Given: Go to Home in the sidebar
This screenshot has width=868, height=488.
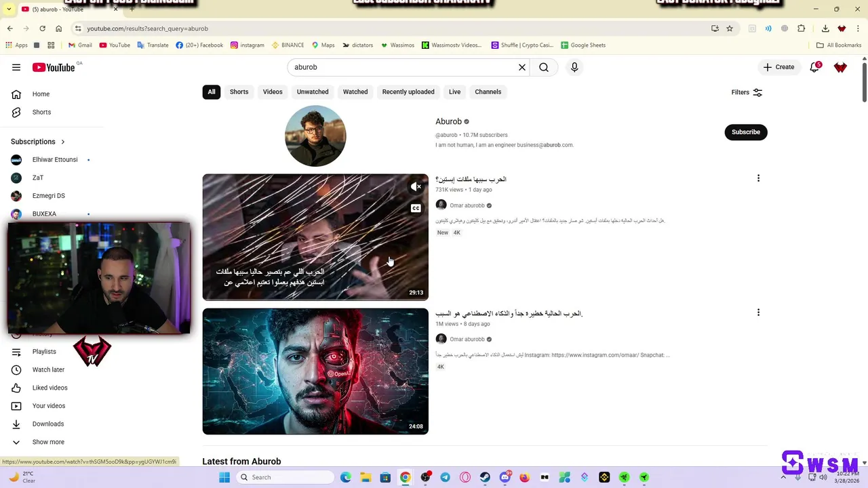Looking at the screenshot, I should coord(41,94).
